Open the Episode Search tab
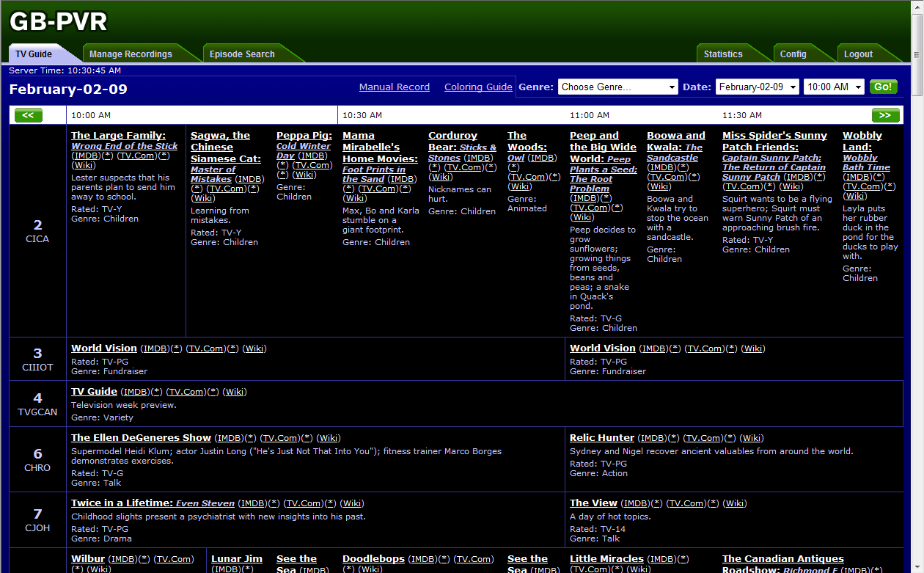Screen dimensions: 924x573 (242, 54)
